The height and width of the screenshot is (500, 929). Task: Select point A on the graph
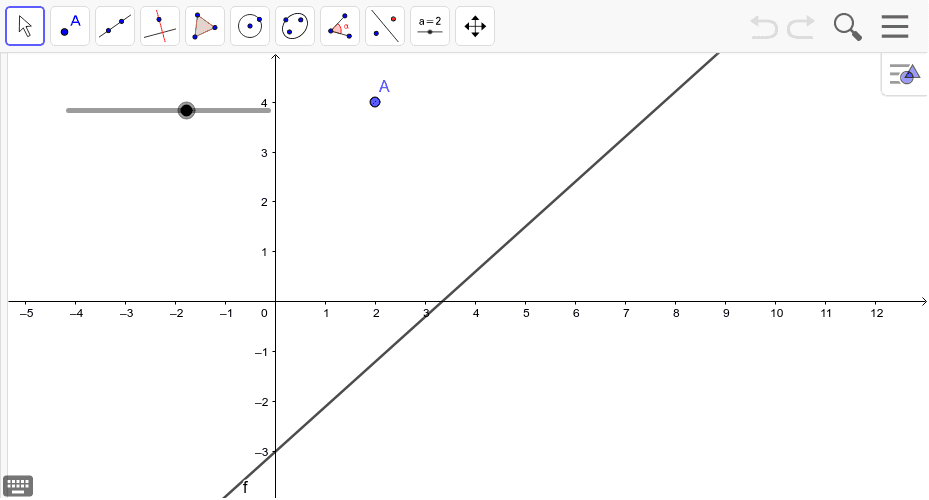[375, 102]
